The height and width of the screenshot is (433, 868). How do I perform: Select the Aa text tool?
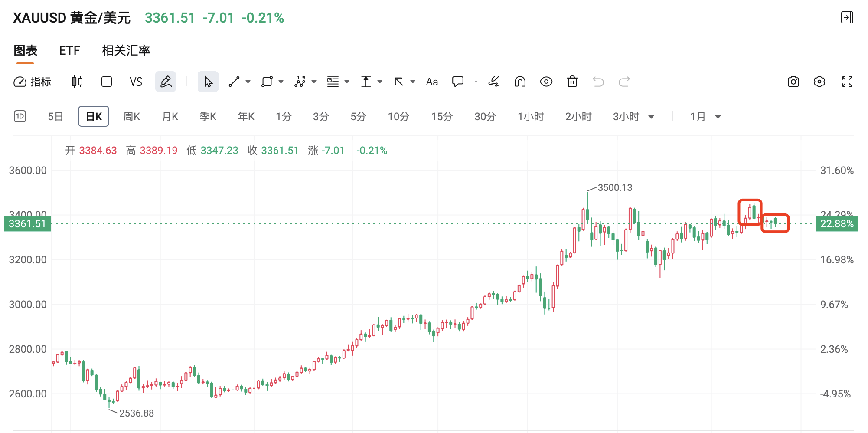pyautogui.click(x=432, y=82)
